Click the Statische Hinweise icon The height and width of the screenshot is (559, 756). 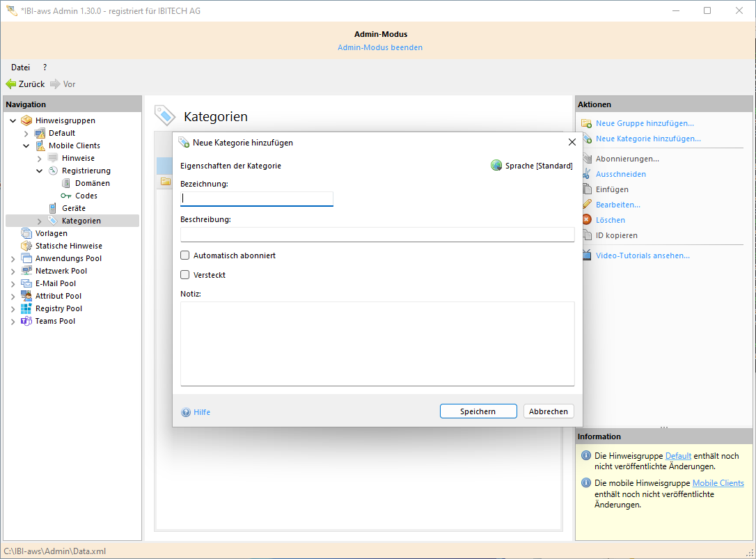pyautogui.click(x=26, y=246)
